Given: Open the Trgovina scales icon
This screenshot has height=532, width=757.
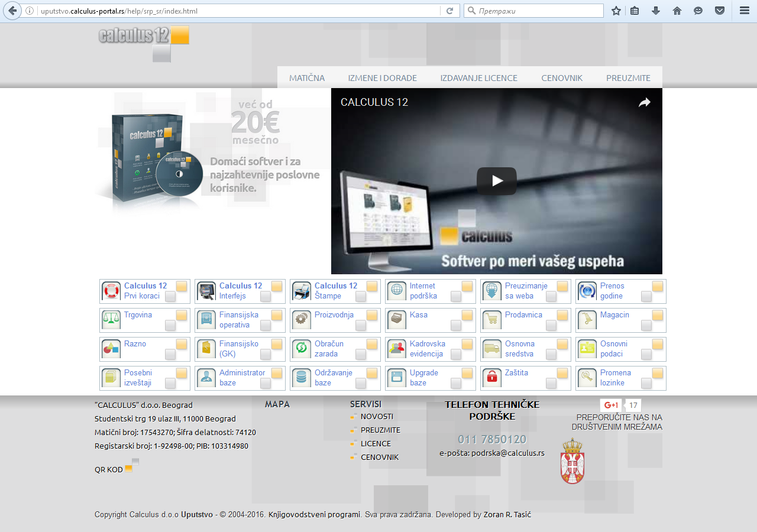Looking at the screenshot, I should coord(111,320).
